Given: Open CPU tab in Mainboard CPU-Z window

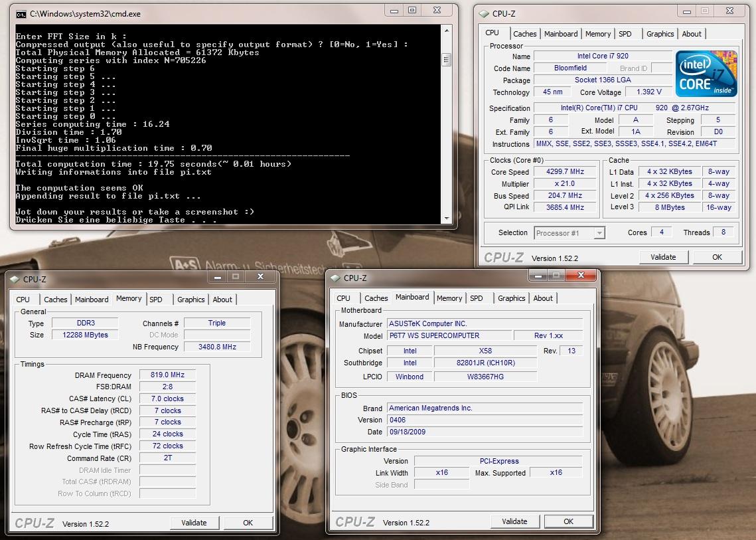Looking at the screenshot, I should coord(343,298).
